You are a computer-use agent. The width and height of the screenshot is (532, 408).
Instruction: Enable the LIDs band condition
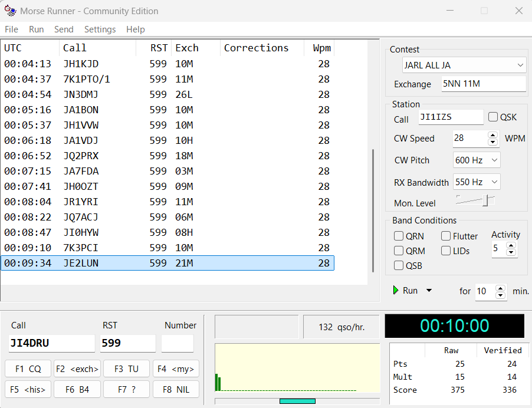[446, 251]
